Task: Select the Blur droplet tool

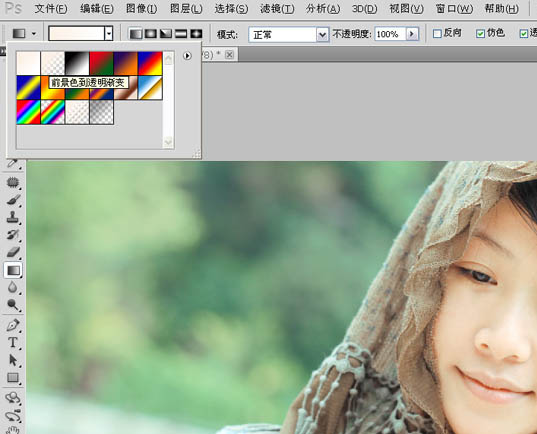Action: click(13, 287)
